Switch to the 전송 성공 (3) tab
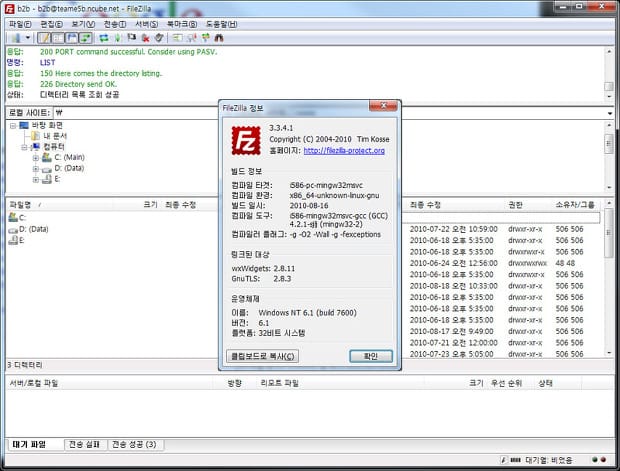The width and height of the screenshot is (620, 471). pyautogui.click(x=134, y=445)
